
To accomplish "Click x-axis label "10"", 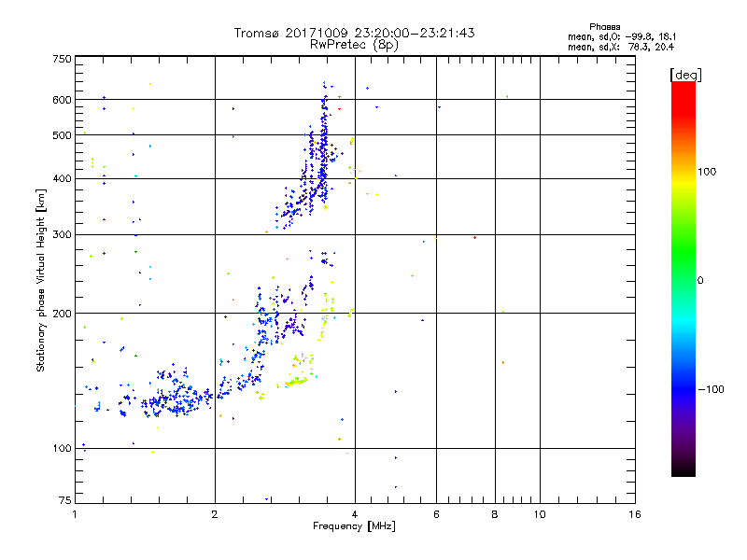I will coord(540,514).
